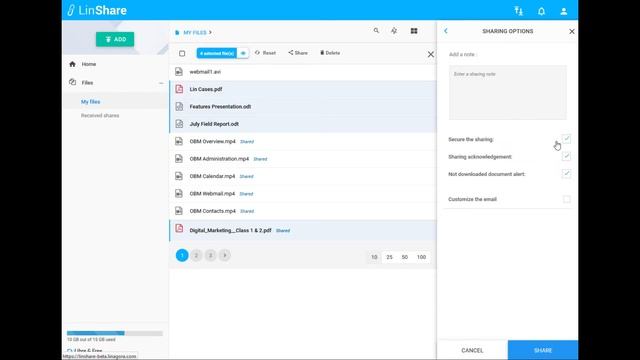Reset the file selection
The image size is (640, 360).
[x=265, y=53]
